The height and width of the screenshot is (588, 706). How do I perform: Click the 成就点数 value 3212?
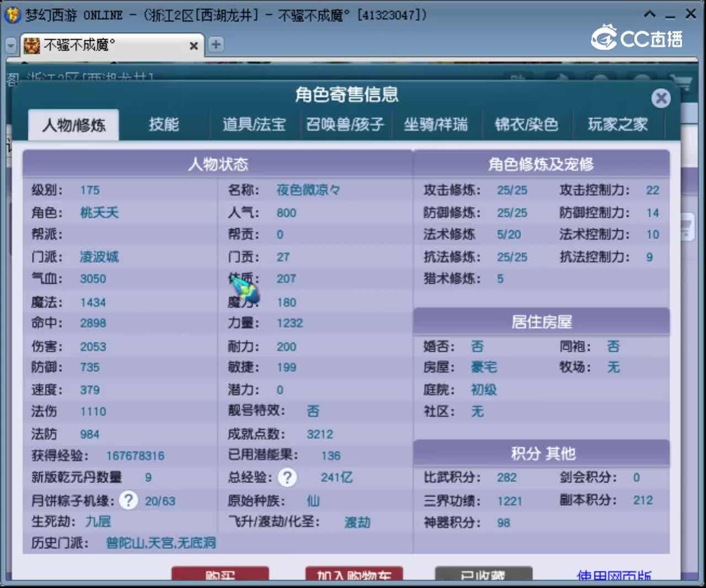[320, 434]
